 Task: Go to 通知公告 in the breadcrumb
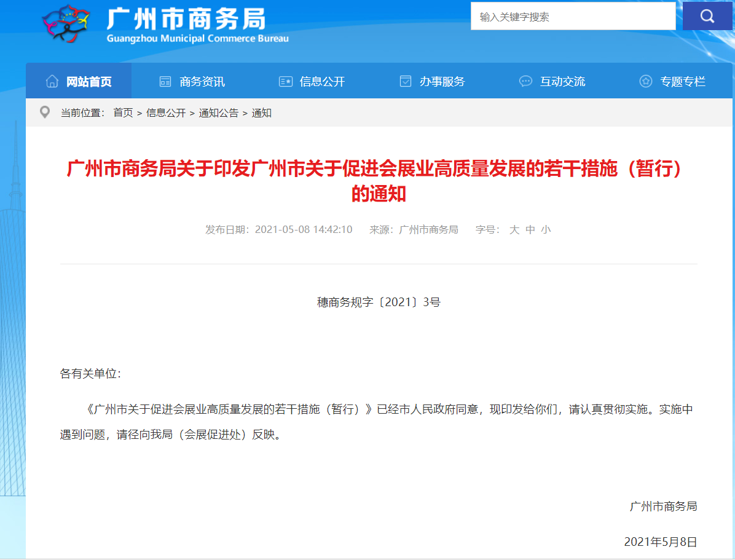218,112
